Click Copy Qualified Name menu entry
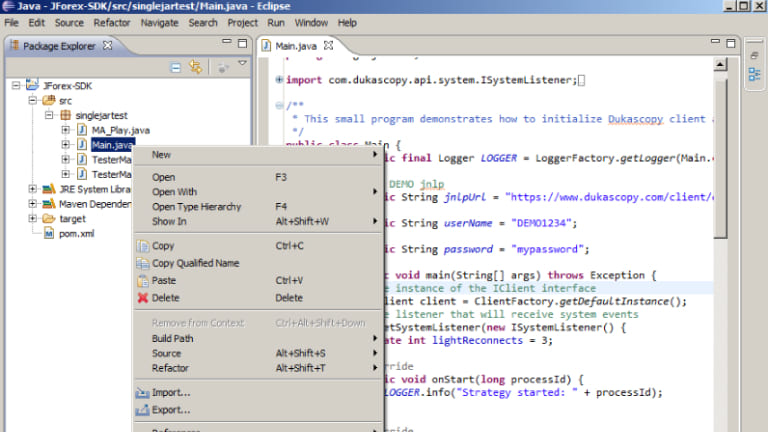 coord(195,264)
